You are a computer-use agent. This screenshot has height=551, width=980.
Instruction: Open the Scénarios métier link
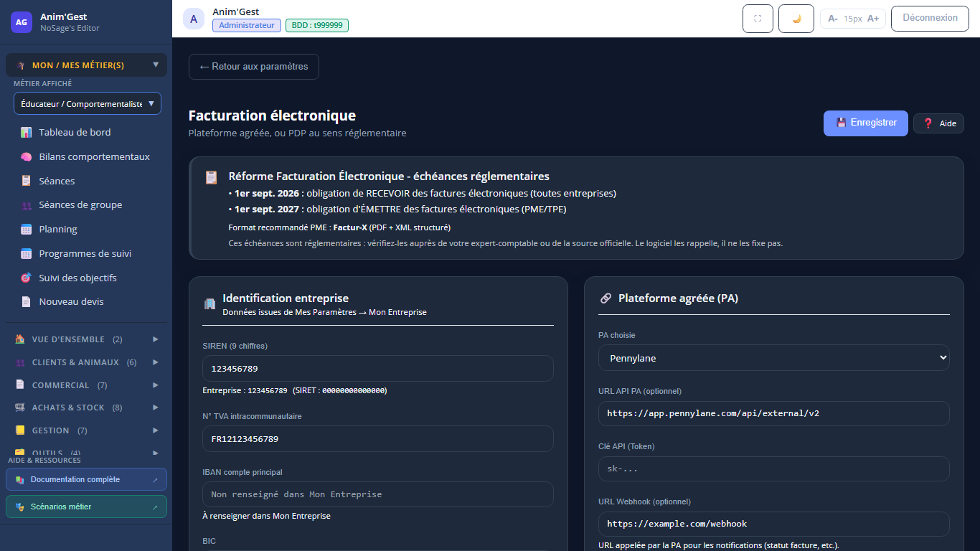click(86, 507)
